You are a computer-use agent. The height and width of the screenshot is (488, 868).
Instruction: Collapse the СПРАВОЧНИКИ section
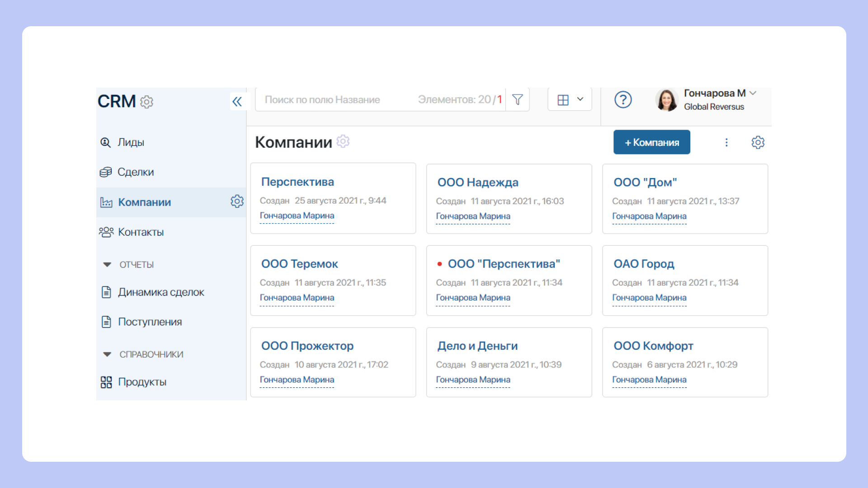(107, 355)
